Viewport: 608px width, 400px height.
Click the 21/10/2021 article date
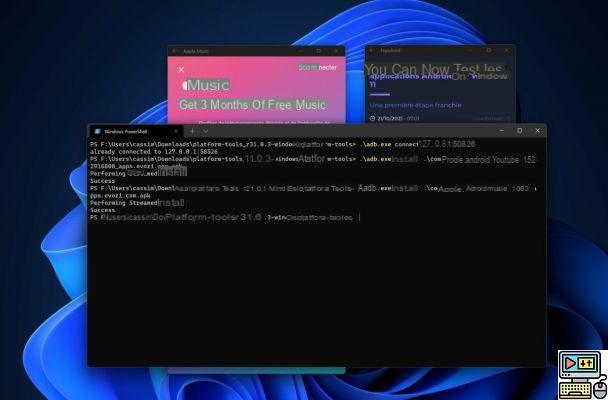[x=398, y=118]
